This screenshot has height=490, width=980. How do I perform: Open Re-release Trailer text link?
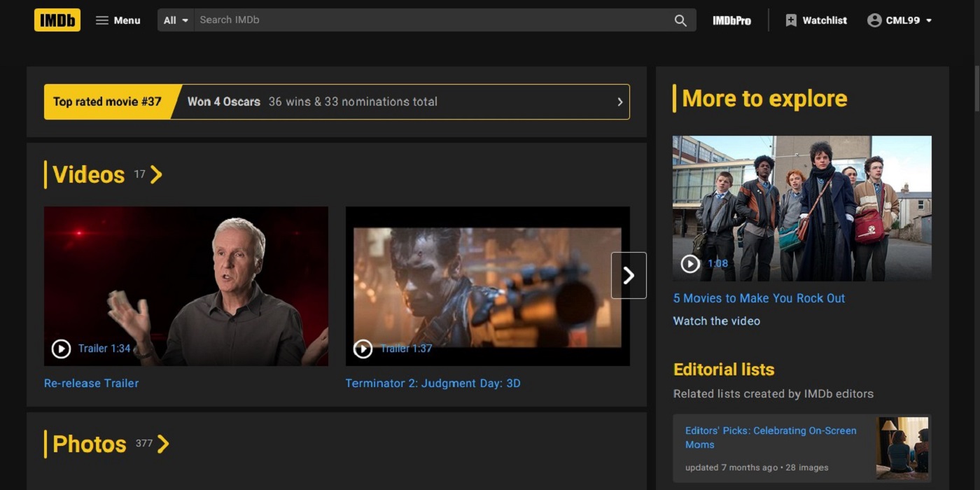[91, 383]
